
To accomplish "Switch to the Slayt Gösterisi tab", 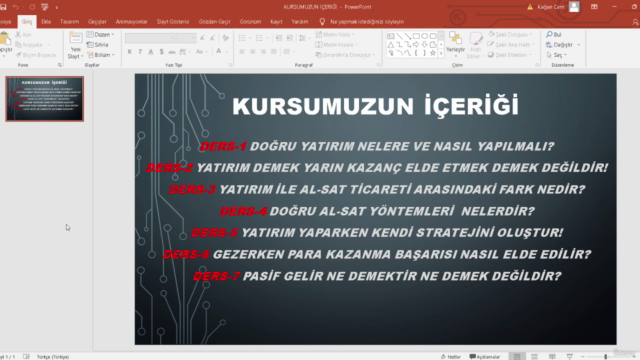I will tap(173, 22).
